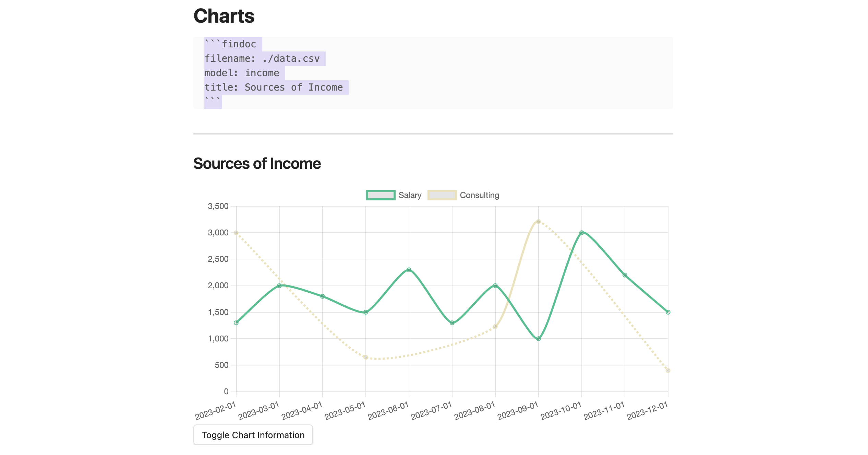Click the 2023-10-01 x-axis label

(561, 410)
